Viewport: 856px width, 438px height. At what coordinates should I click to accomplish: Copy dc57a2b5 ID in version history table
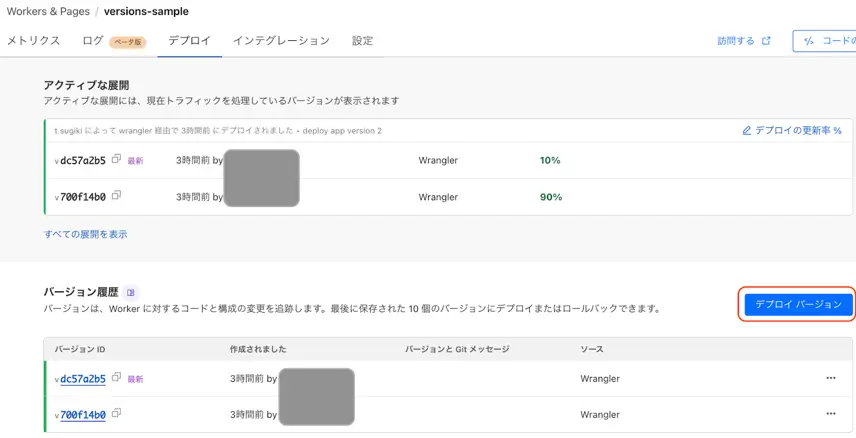(x=116, y=377)
